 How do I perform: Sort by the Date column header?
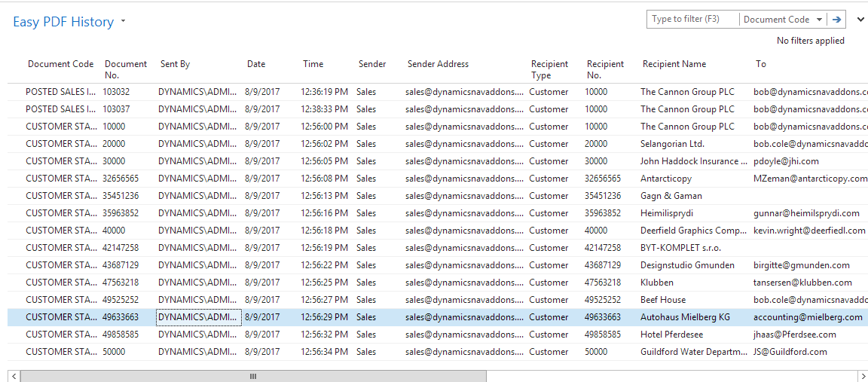tap(256, 64)
